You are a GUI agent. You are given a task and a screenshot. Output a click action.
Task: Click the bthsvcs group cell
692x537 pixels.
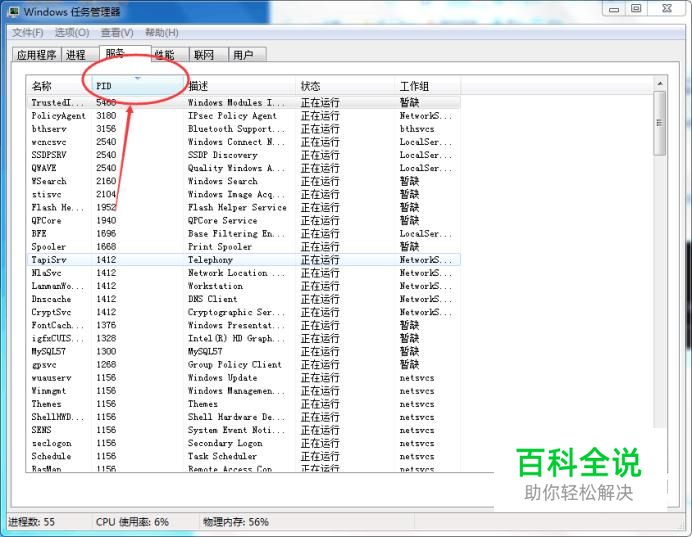point(417,129)
